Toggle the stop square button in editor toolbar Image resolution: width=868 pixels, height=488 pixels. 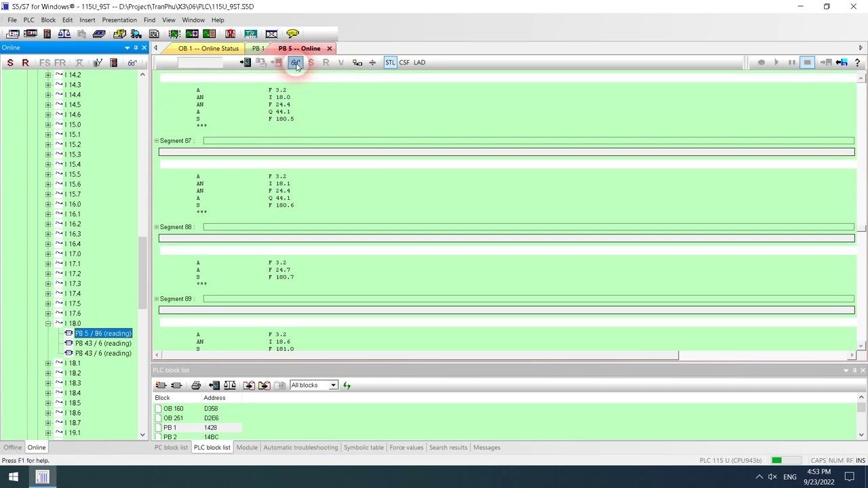[x=807, y=62]
